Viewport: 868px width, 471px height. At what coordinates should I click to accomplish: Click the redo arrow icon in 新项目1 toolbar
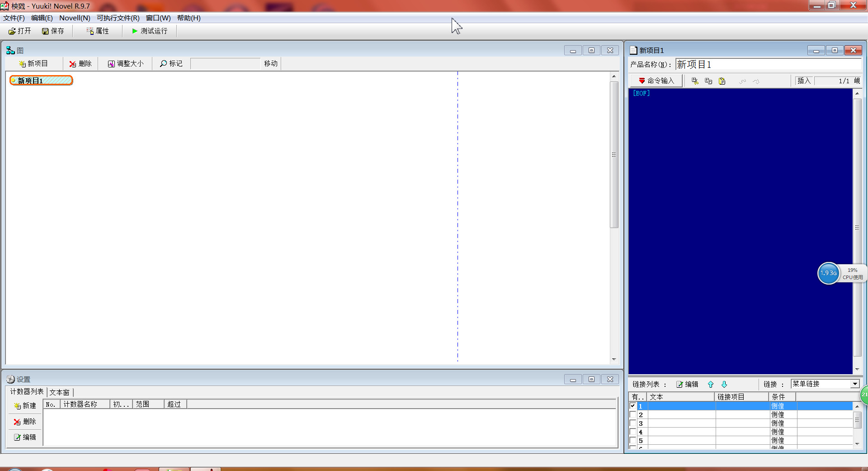tap(756, 81)
